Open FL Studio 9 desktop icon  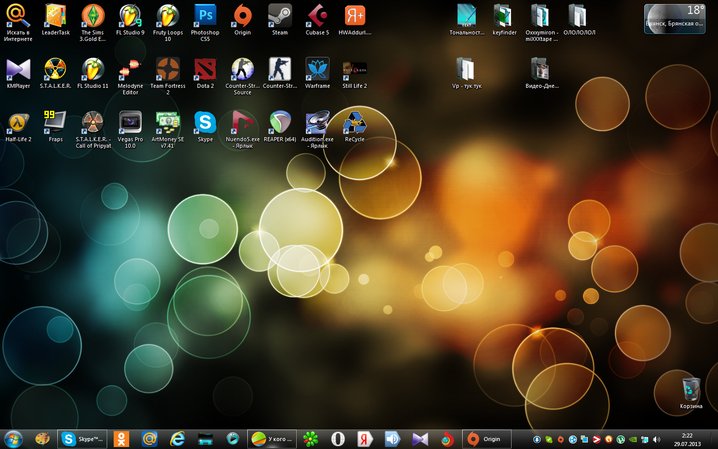[131, 20]
